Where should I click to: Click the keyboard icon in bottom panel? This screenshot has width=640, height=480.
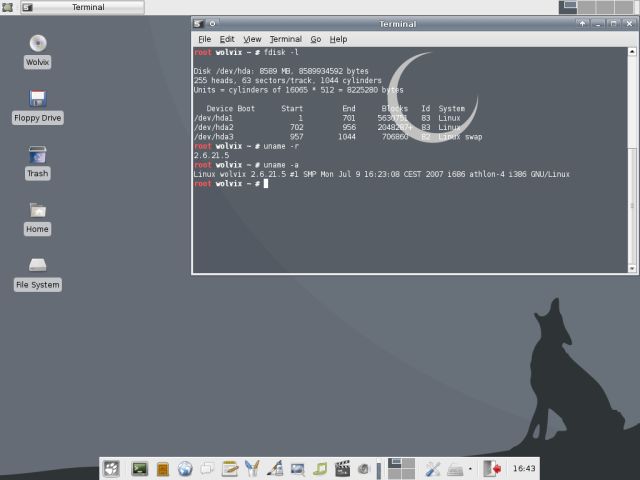pyautogui.click(x=455, y=470)
